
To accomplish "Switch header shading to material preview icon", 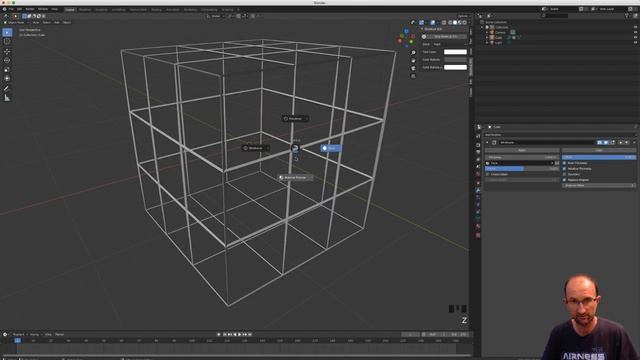I will click(460, 22).
